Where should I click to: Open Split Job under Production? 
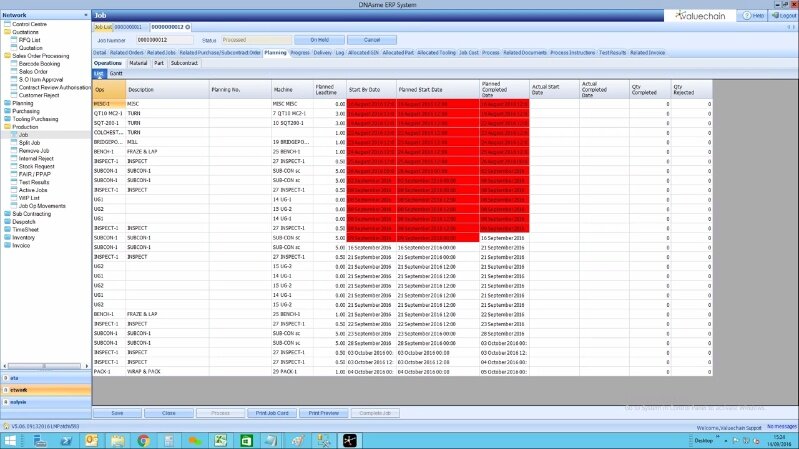[x=29, y=140]
